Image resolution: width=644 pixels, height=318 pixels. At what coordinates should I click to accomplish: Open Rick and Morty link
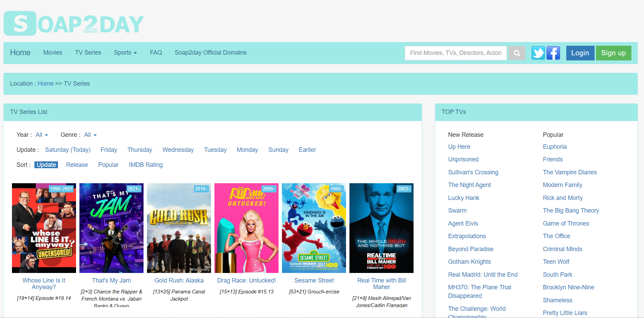click(x=563, y=198)
